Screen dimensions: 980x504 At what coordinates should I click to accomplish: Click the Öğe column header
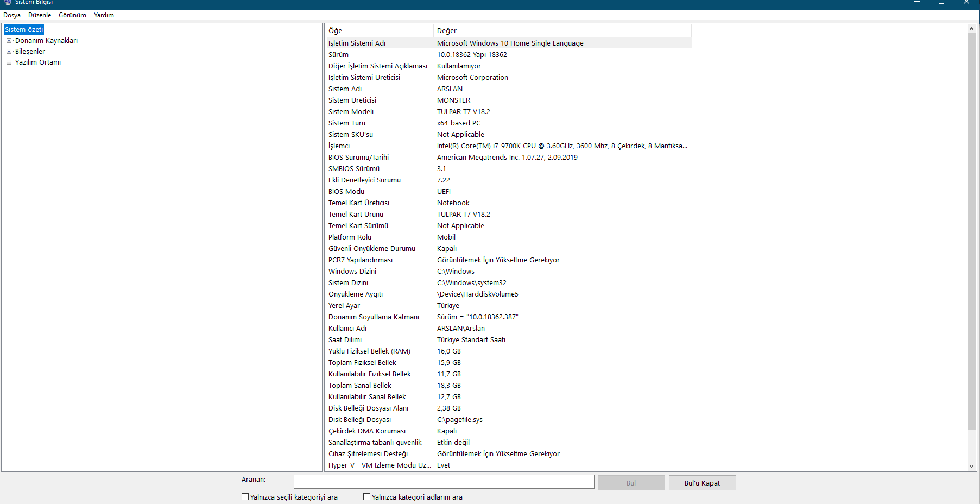379,30
